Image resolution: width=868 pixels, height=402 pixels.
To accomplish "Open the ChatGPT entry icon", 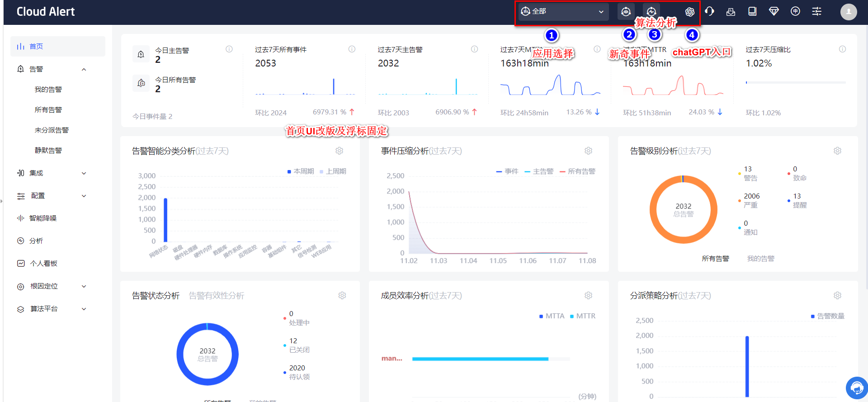I will pos(689,12).
